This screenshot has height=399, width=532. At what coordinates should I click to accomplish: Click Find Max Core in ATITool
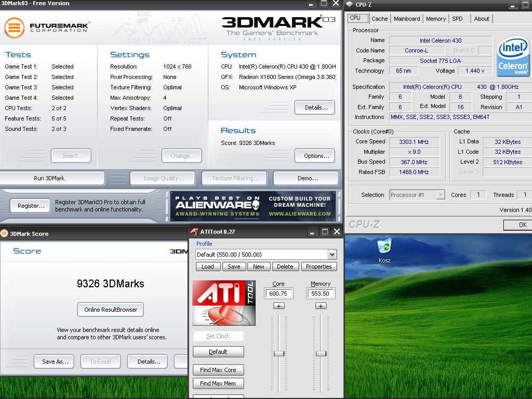pyautogui.click(x=218, y=370)
